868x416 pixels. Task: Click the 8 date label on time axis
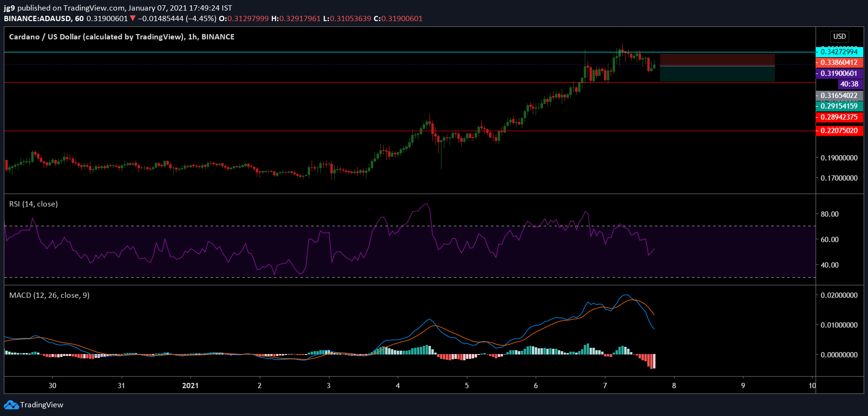click(x=674, y=386)
